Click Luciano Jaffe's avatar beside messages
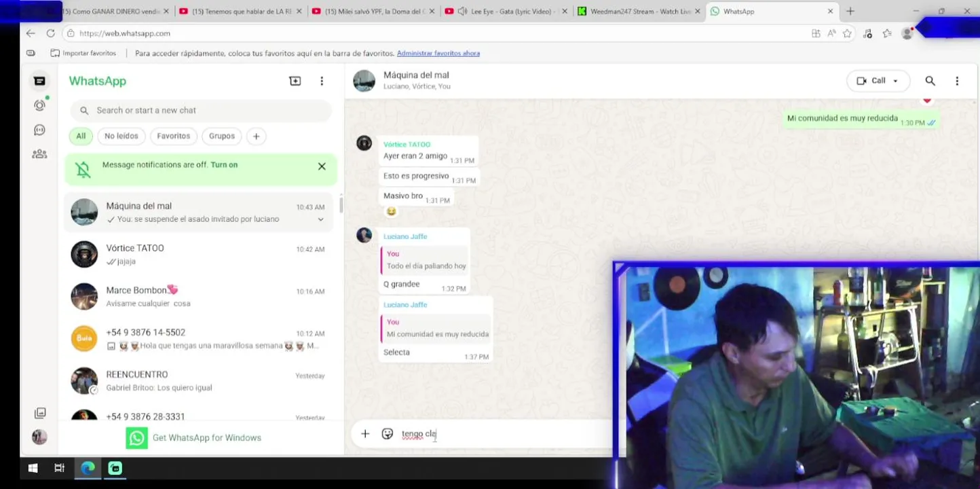Screen dimensions: 980x489 (364, 235)
